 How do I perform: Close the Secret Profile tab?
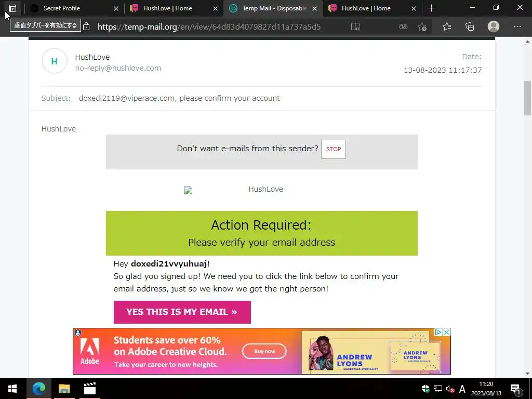(116, 8)
